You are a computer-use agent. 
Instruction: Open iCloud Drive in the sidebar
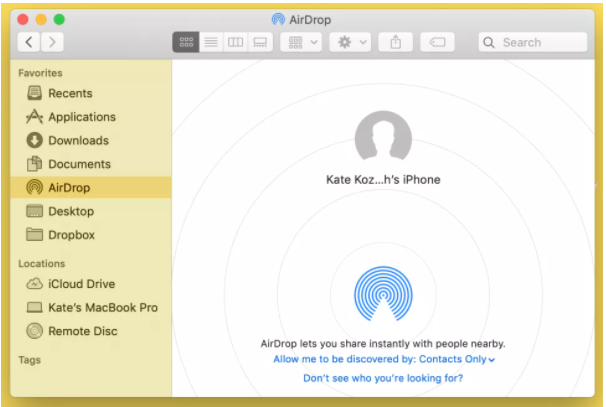pyautogui.click(x=91, y=284)
